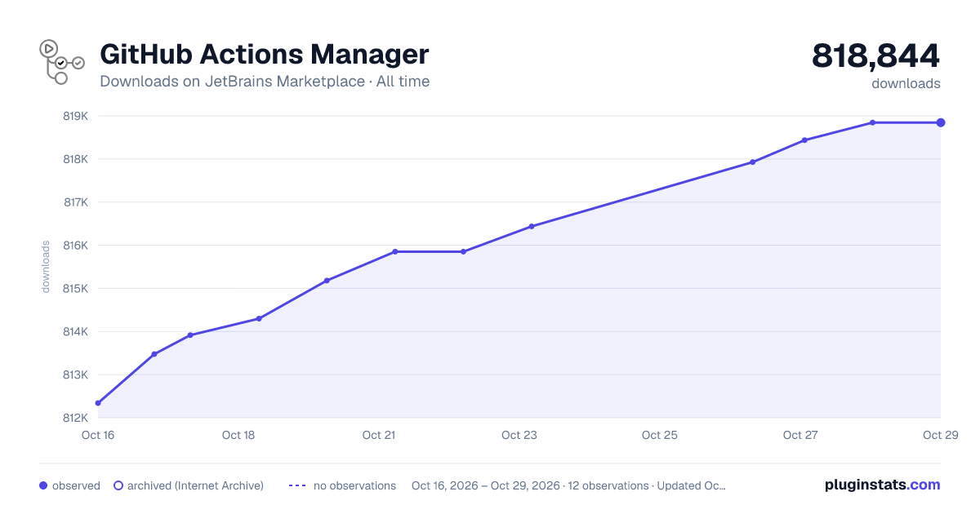Screen dimensions: 980x514
Task: Select the large final data point at Oct 29
Action: pos(941,122)
